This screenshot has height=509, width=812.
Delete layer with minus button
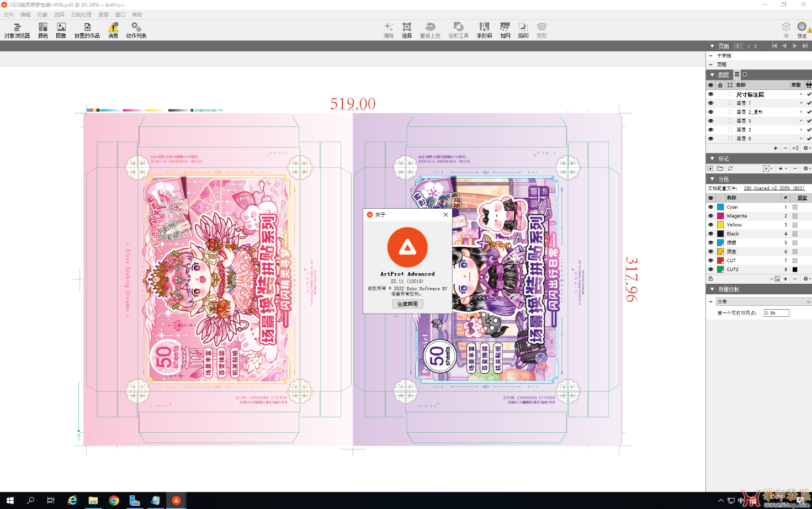pos(786,148)
